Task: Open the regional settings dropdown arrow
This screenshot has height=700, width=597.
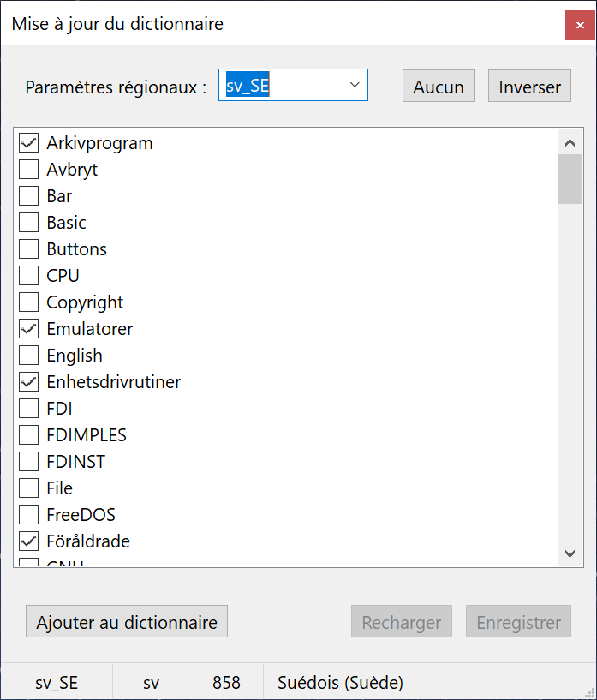Action: 355,86
